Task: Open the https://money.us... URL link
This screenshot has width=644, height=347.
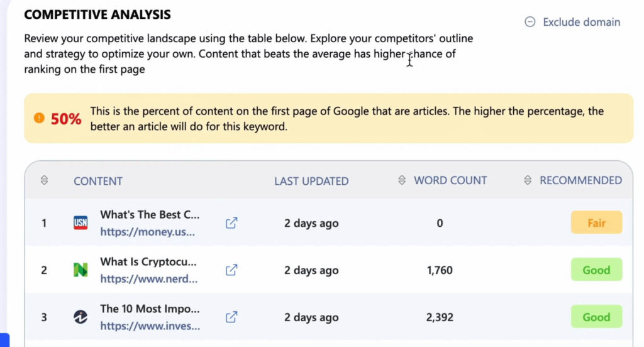Action: tap(147, 232)
